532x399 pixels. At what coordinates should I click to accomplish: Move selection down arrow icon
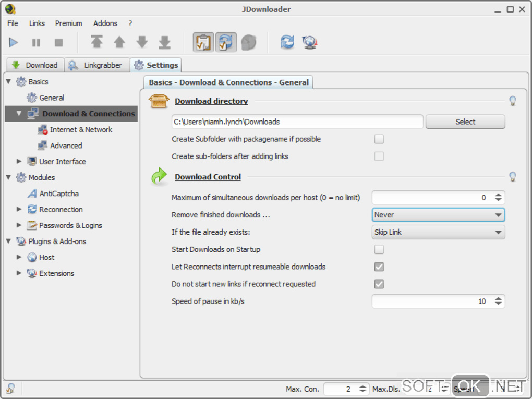[142, 42]
